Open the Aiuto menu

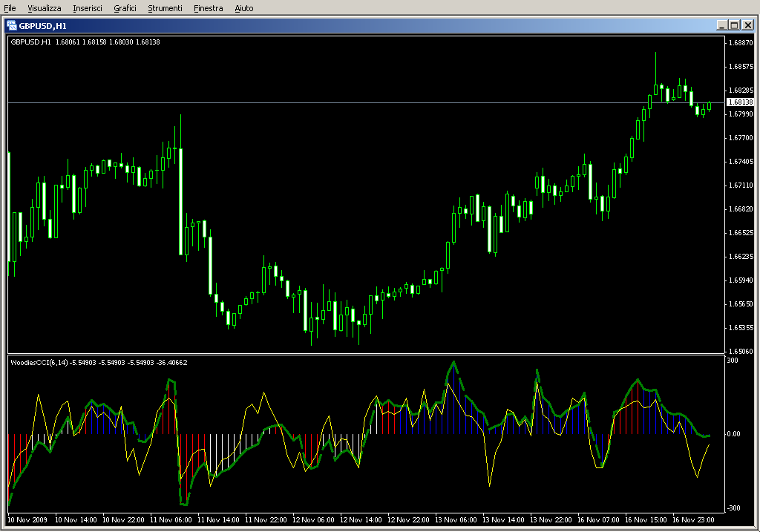tap(243, 8)
